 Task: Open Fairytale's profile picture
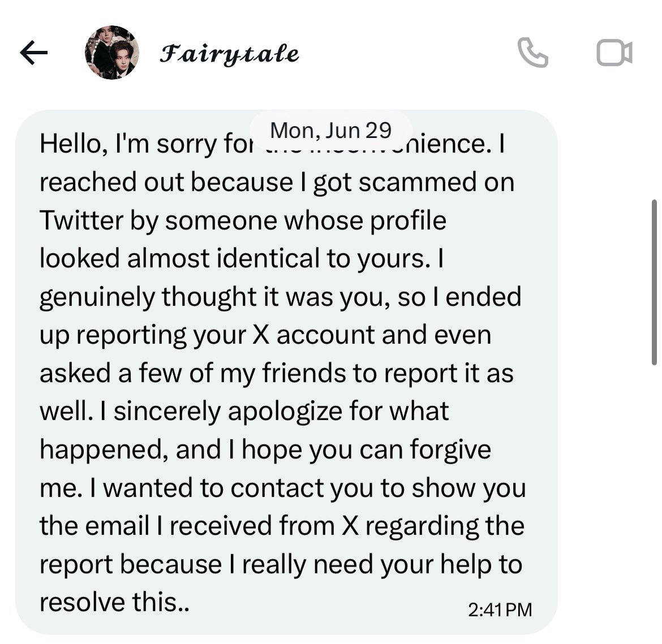tap(112, 53)
